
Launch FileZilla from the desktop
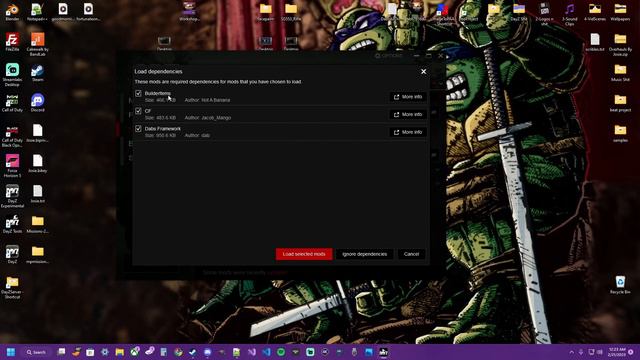(x=12, y=42)
